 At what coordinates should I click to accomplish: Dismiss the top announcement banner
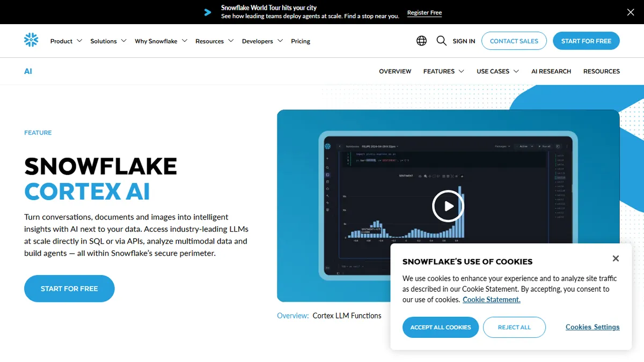(x=631, y=12)
